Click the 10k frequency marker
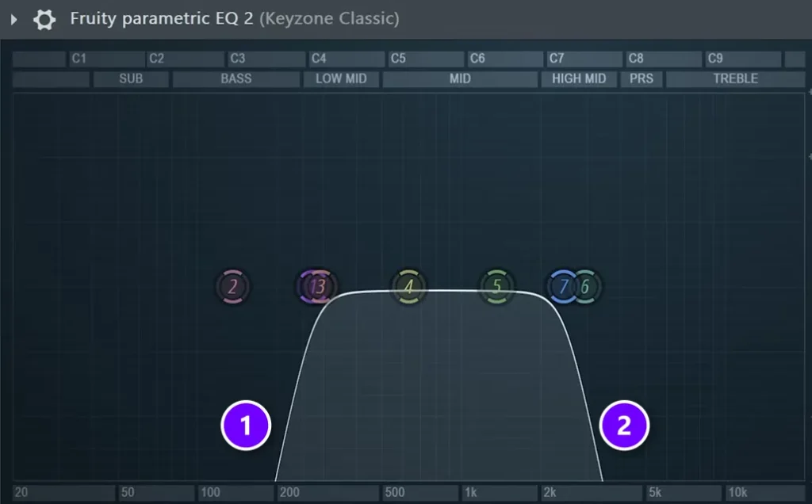This screenshot has height=504, width=812. (x=737, y=492)
